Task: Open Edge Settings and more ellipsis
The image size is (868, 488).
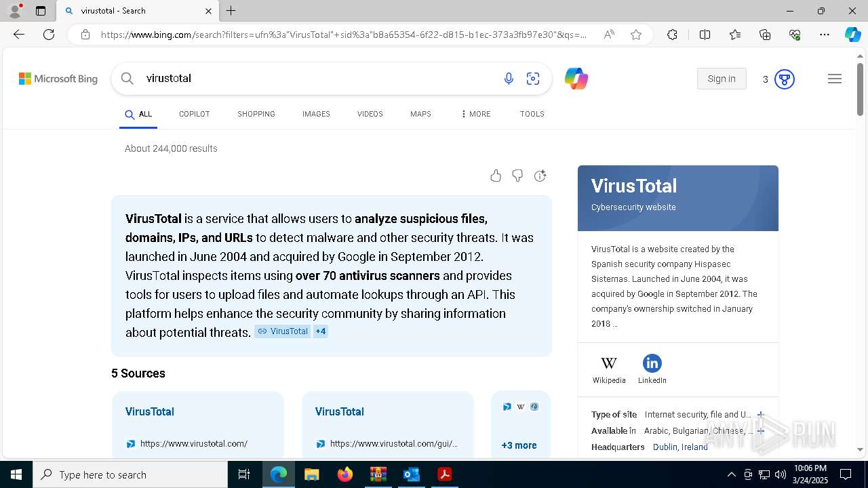Action: coord(825,35)
